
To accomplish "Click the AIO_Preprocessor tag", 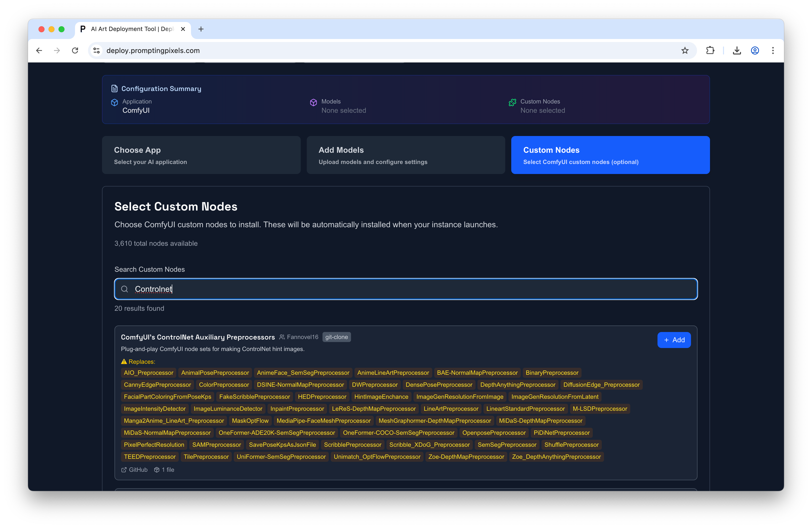I will coord(148,372).
